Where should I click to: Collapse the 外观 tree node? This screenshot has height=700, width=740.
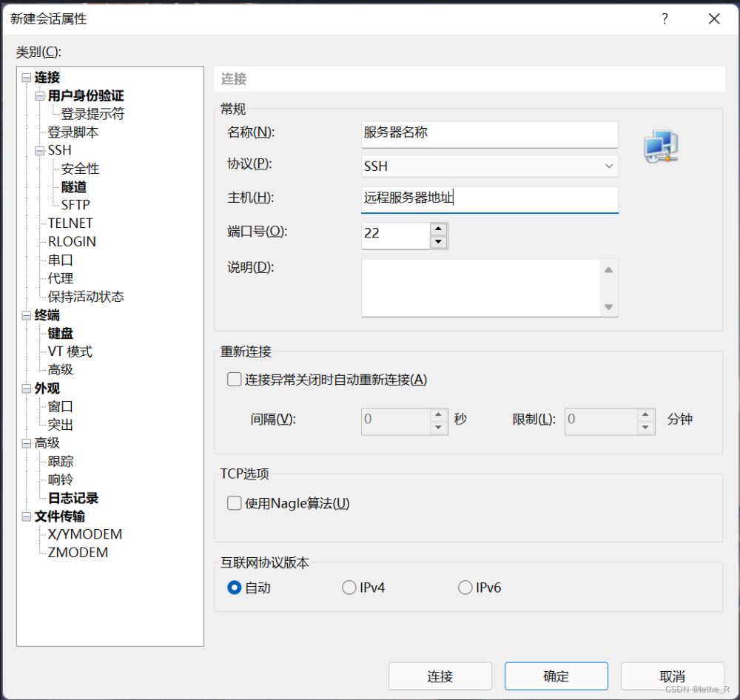click(x=27, y=389)
